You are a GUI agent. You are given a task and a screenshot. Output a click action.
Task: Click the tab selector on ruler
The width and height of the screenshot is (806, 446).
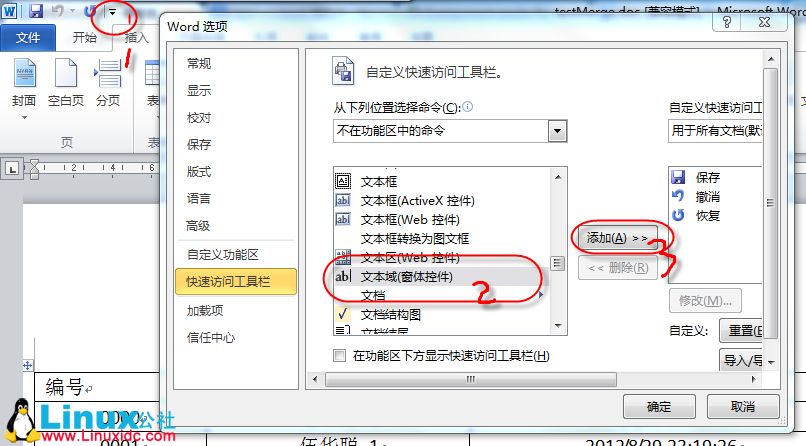coord(12,168)
